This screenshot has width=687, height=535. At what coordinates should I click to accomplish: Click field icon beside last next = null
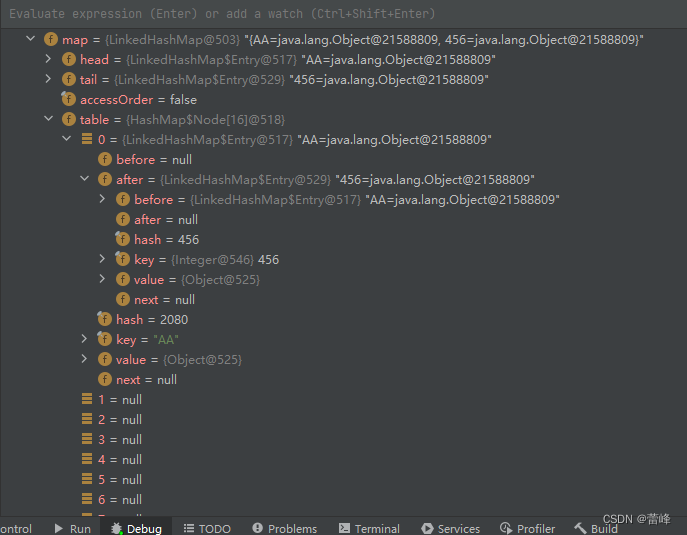tap(105, 379)
